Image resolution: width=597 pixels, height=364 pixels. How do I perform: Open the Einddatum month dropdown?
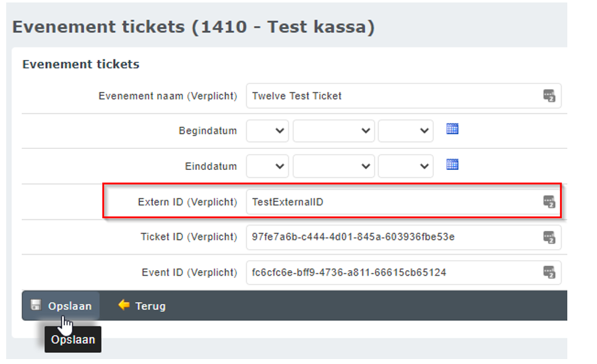coord(333,166)
